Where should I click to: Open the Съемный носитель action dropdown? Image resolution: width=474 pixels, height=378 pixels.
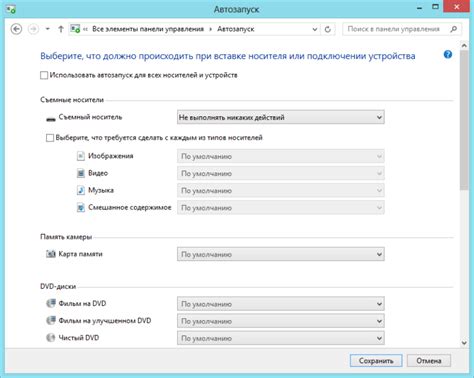pyautogui.click(x=281, y=117)
